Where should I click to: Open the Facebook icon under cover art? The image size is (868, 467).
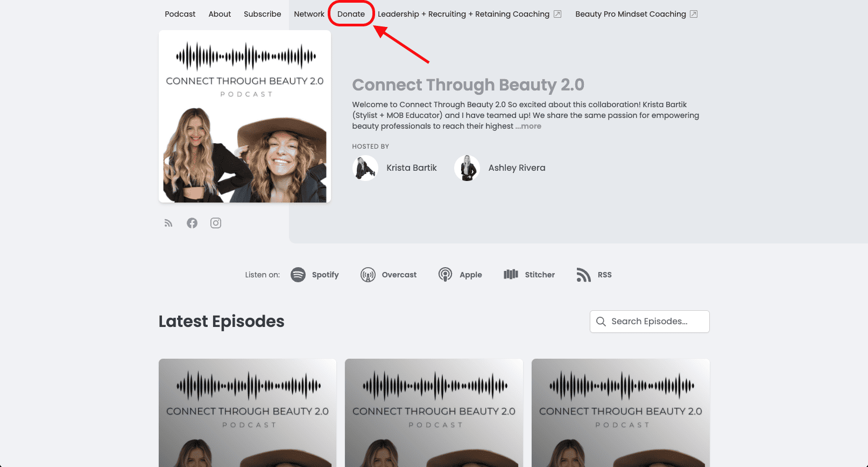192,223
